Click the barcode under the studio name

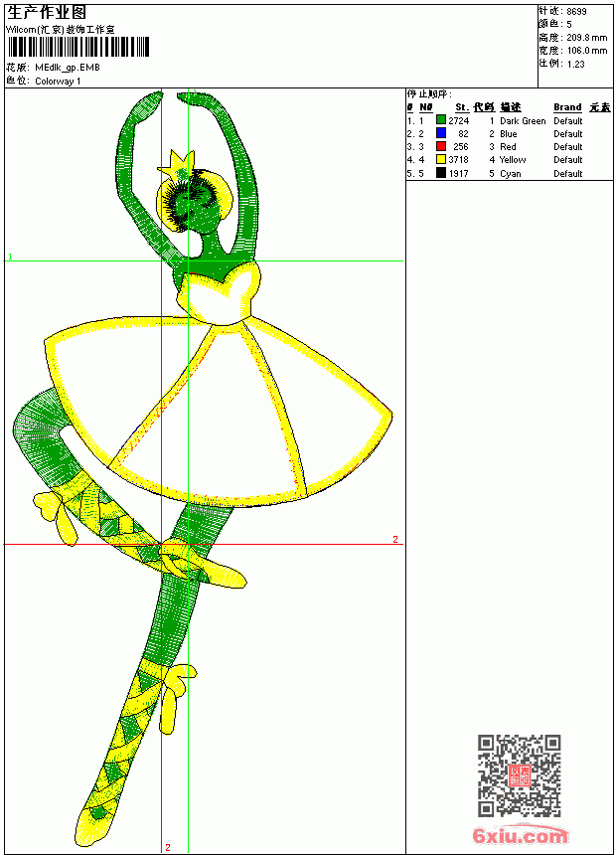[x=77, y=47]
